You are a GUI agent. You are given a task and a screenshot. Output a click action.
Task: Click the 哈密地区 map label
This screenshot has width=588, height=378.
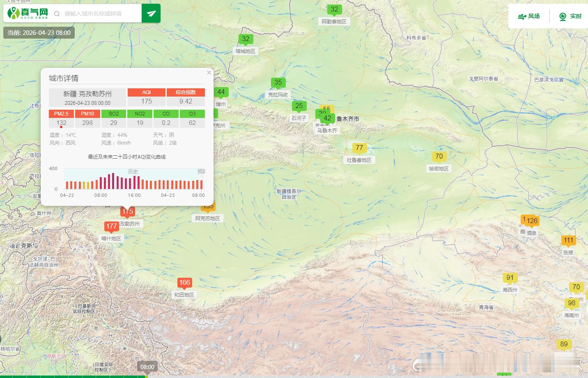click(x=439, y=169)
